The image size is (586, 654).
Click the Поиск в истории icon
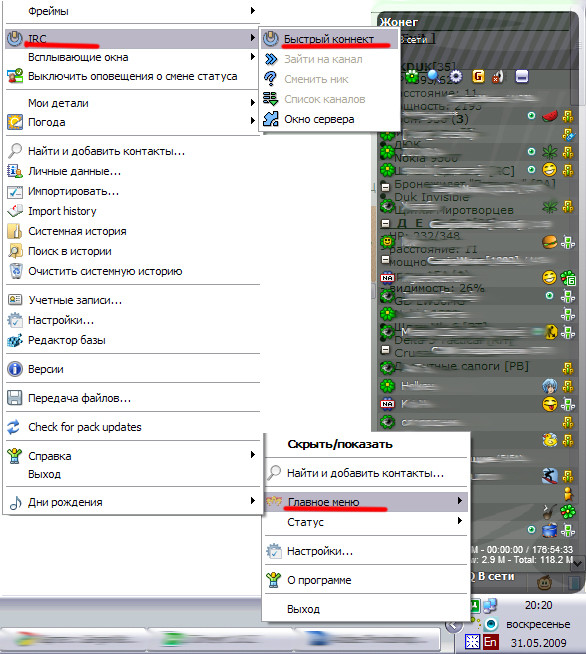pos(15,251)
